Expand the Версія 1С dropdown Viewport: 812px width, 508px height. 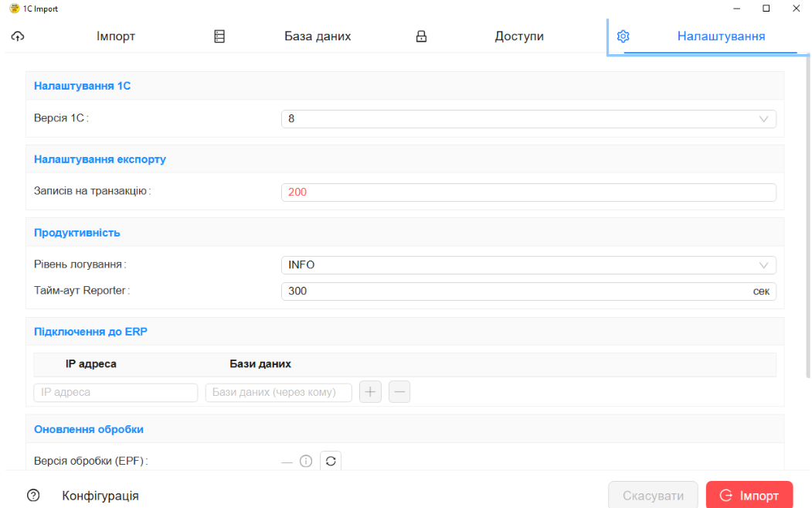pyautogui.click(x=528, y=119)
